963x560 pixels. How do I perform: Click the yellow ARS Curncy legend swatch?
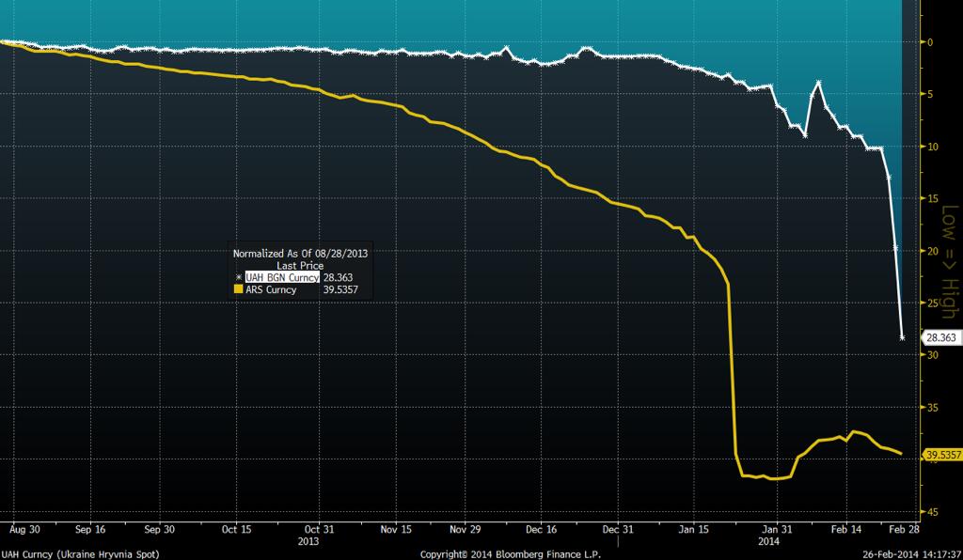(238, 290)
